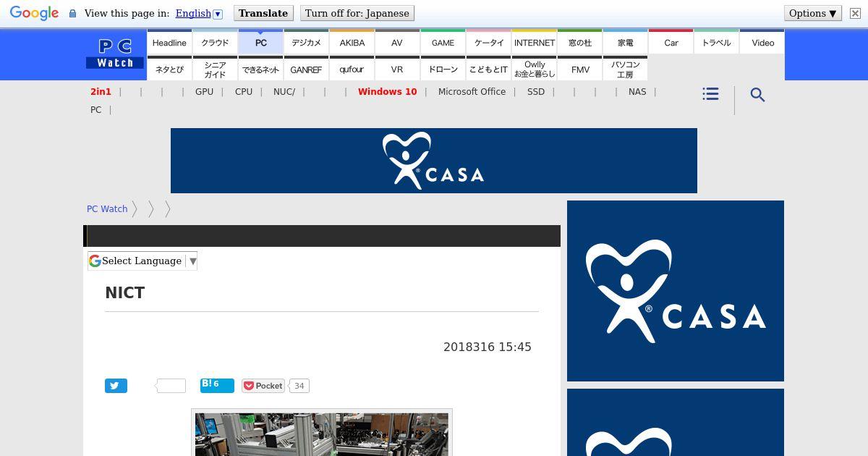Open the できるネット tab

260,69
